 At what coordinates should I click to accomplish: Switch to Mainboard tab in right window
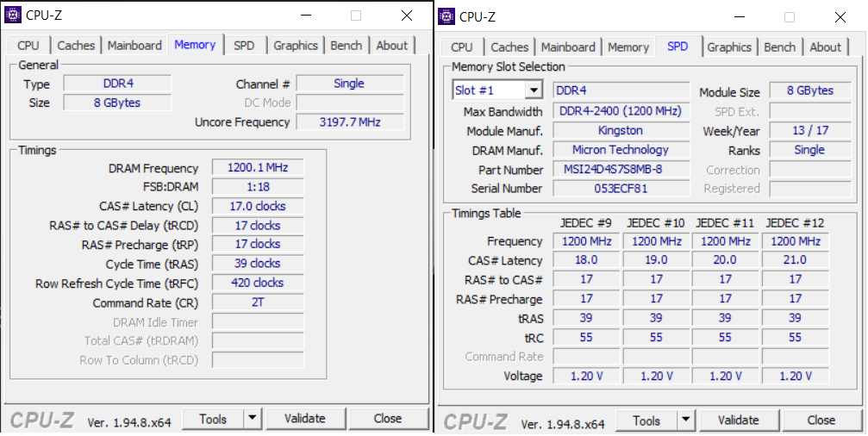pos(568,47)
